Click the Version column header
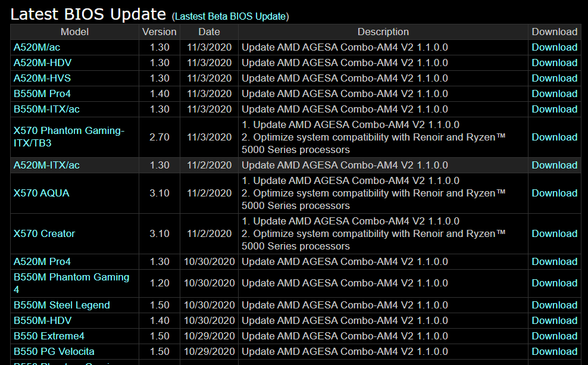The image size is (588, 365). (x=159, y=32)
